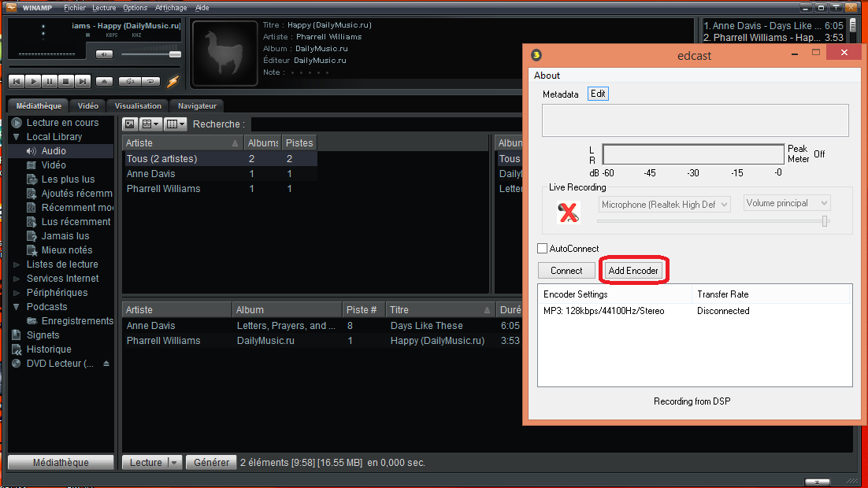Open the Volume principal dropdown

click(x=787, y=203)
